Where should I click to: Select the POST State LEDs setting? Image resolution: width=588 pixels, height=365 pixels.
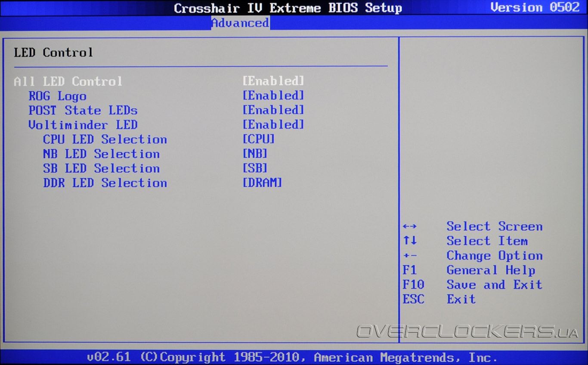pyautogui.click(x=83, y=111)
